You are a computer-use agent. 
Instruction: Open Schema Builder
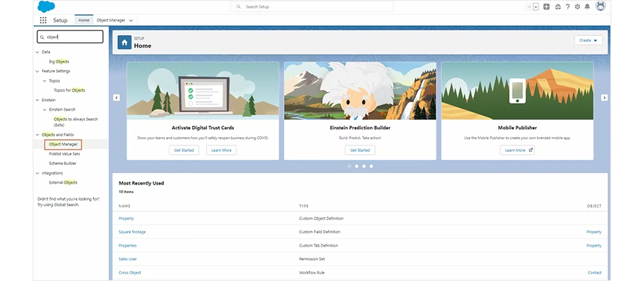[62, 164]
